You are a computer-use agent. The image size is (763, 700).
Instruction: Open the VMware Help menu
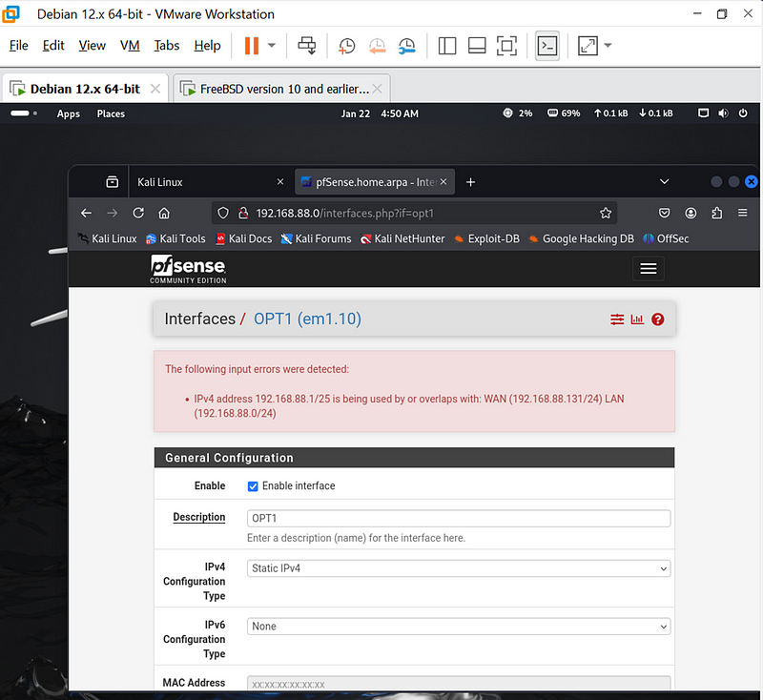(x=207, y=45)
